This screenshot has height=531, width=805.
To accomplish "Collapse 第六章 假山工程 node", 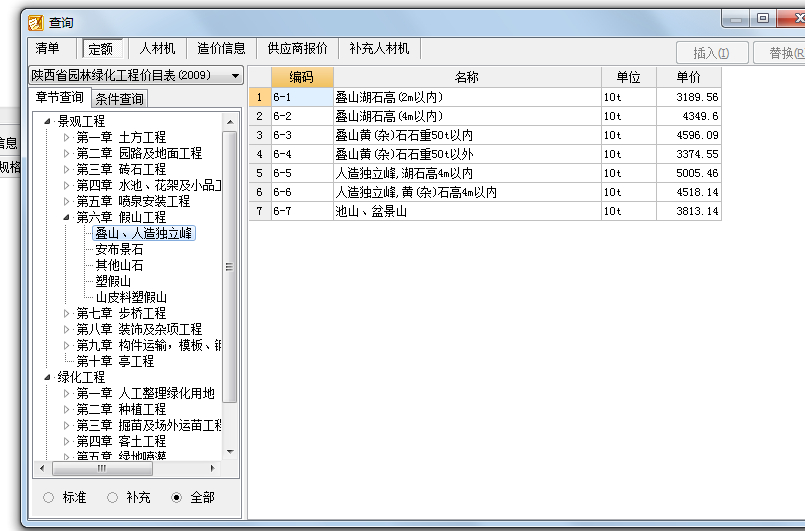I will click(66, 217).
